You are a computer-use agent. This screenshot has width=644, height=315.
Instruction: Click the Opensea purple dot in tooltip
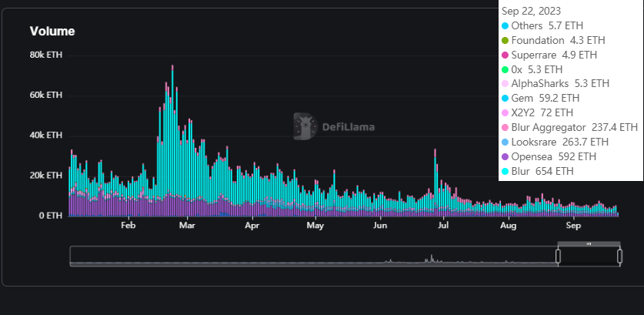tap(505, 156)
